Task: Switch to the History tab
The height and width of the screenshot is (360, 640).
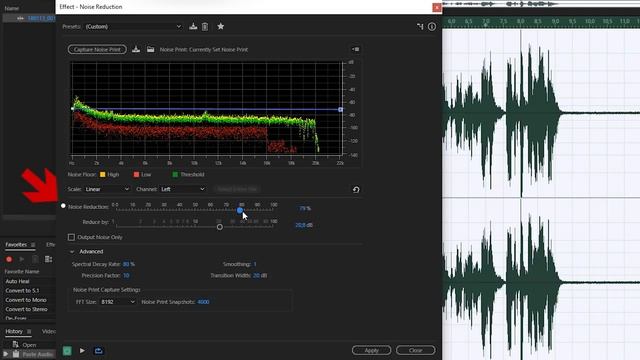Action: 14,331
